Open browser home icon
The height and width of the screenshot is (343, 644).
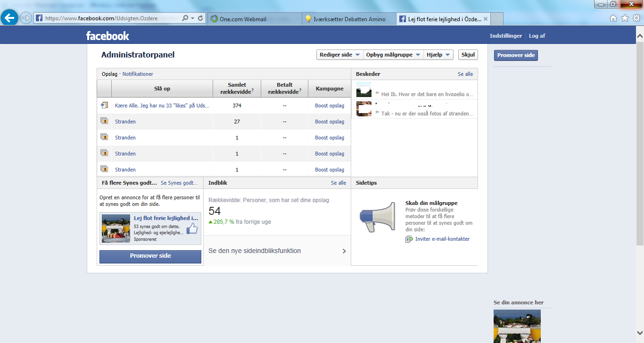613,18
